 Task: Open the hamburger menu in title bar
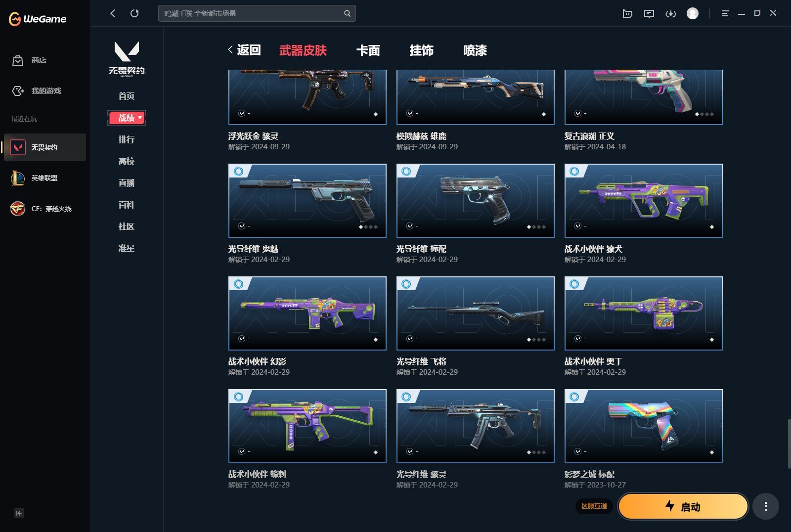(x=725, y=13)
